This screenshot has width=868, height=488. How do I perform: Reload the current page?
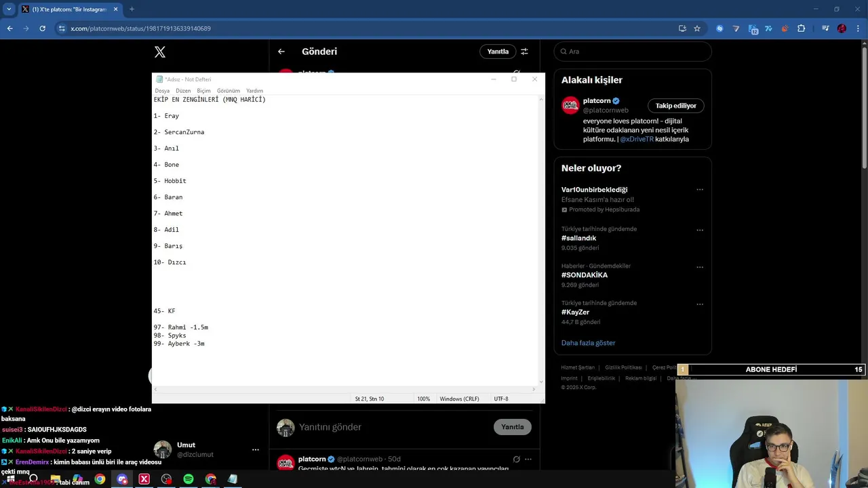[42, 28]
